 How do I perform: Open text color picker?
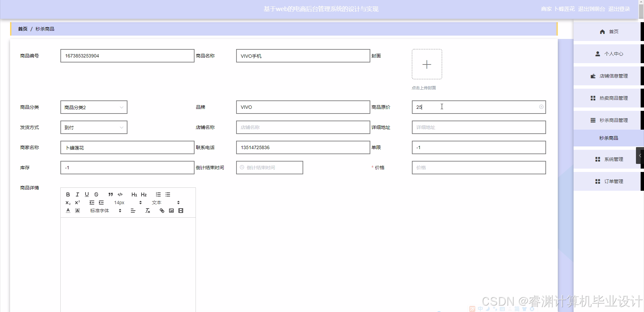68,211
